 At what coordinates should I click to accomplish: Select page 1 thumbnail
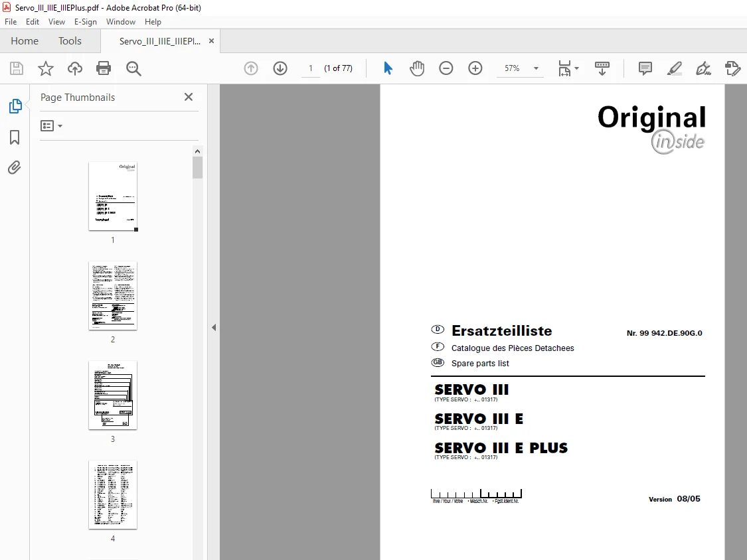[x=113, y=196]
